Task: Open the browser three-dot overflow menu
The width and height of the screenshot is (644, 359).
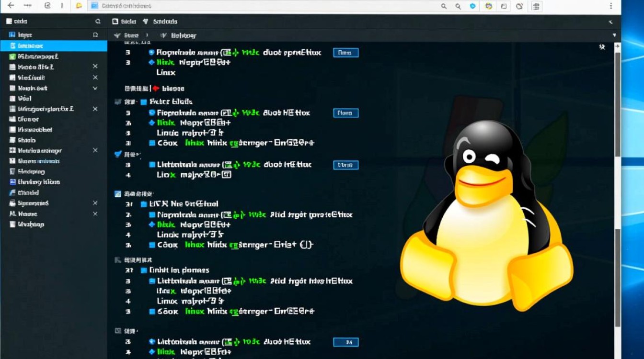Action: 611,6
